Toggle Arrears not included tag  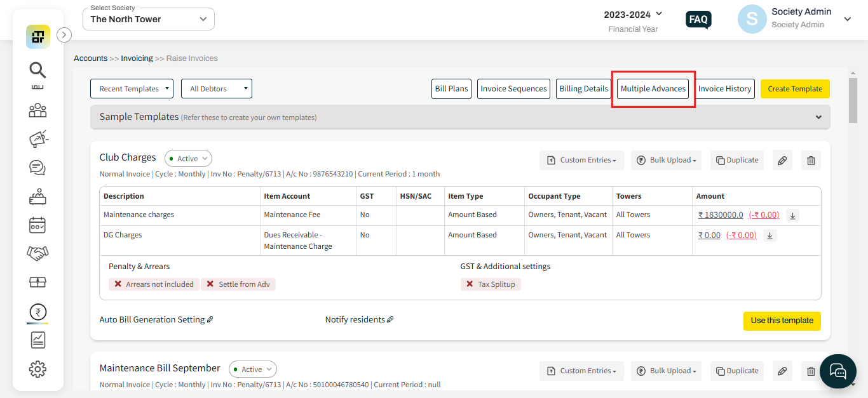pos(154,284)
